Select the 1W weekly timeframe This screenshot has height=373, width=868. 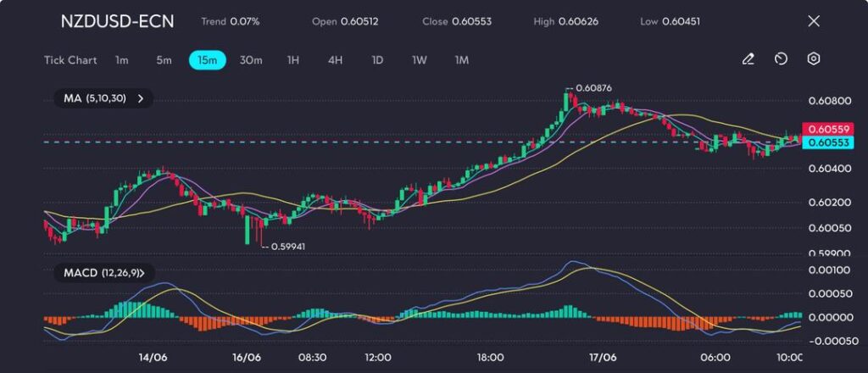click(420, 60)
